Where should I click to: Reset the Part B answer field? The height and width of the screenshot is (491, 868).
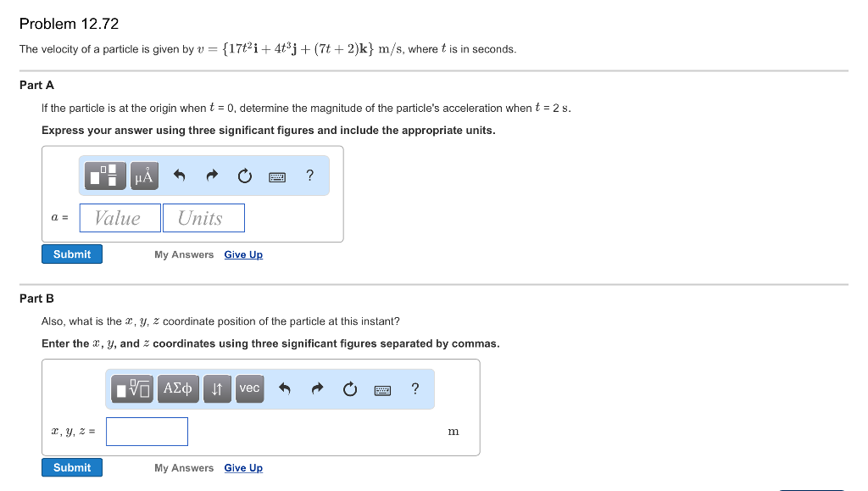click(349, 388)
